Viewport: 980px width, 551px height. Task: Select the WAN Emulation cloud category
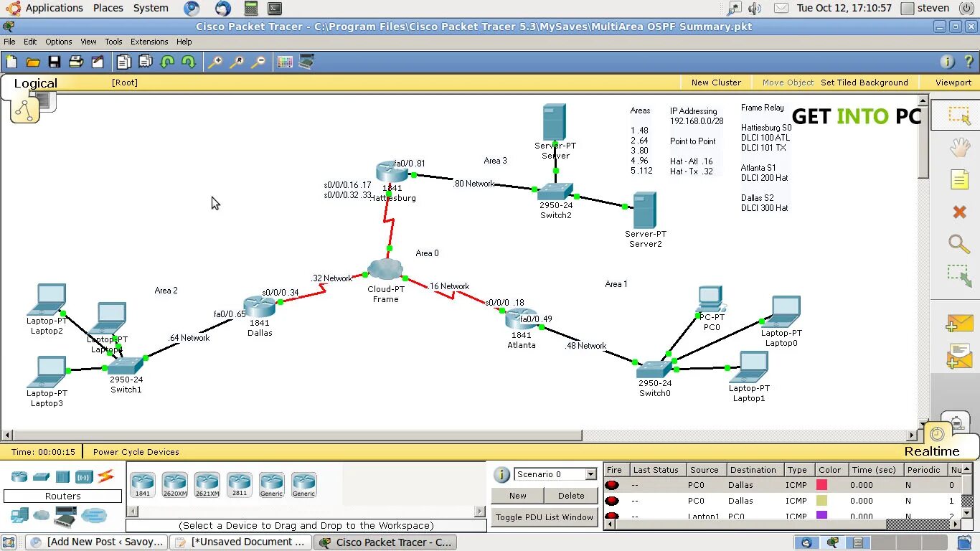42,515
